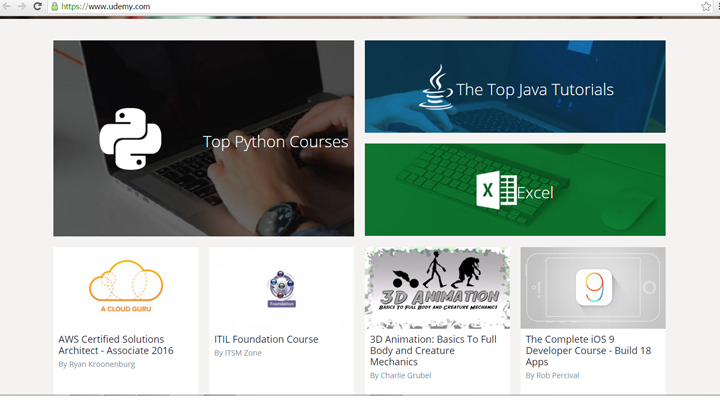Click the ITIL Foundation badge icon
The width and height of the screenshot is (720, 420).
pos(281,289)
